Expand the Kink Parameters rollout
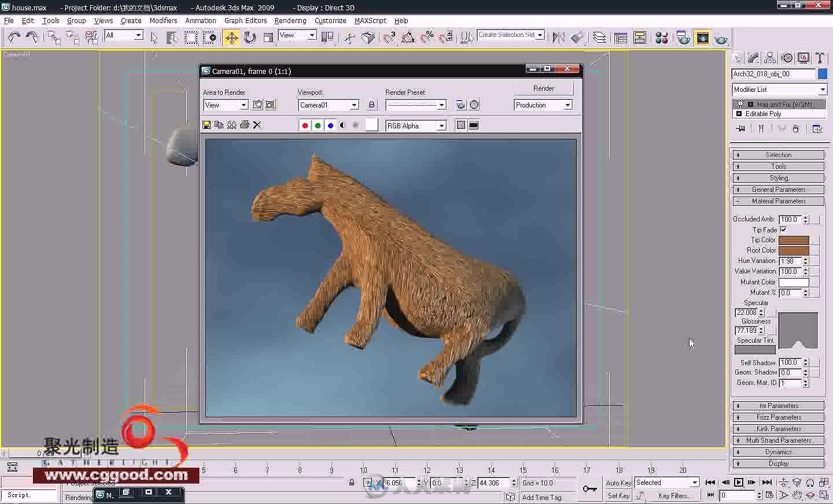 click(779, 429)
